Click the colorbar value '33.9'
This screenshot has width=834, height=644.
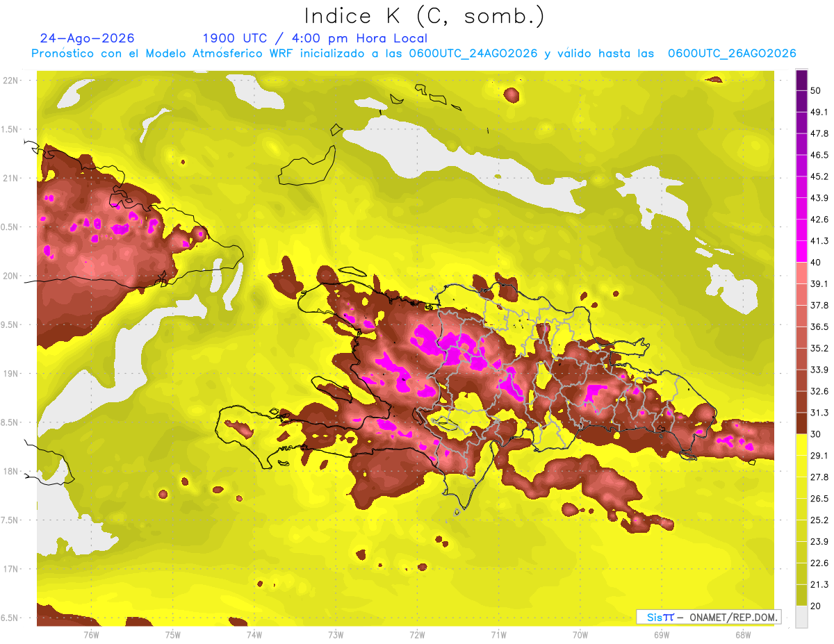(819, 370)
